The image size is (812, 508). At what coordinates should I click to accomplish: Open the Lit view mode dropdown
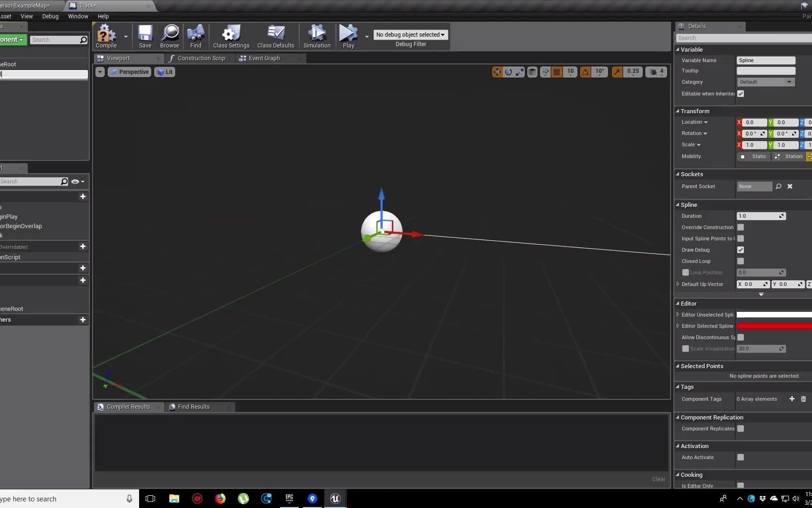click(x=164, y=71)
